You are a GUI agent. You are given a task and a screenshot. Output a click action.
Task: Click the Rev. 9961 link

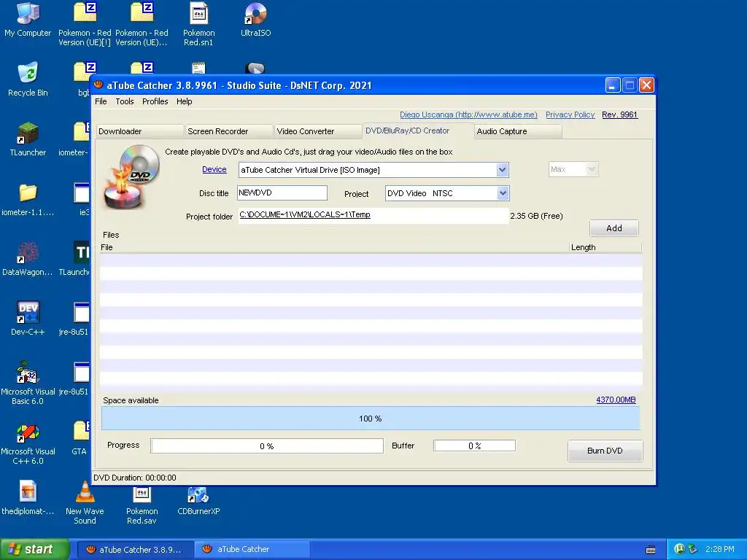click(x=619, y=114)
